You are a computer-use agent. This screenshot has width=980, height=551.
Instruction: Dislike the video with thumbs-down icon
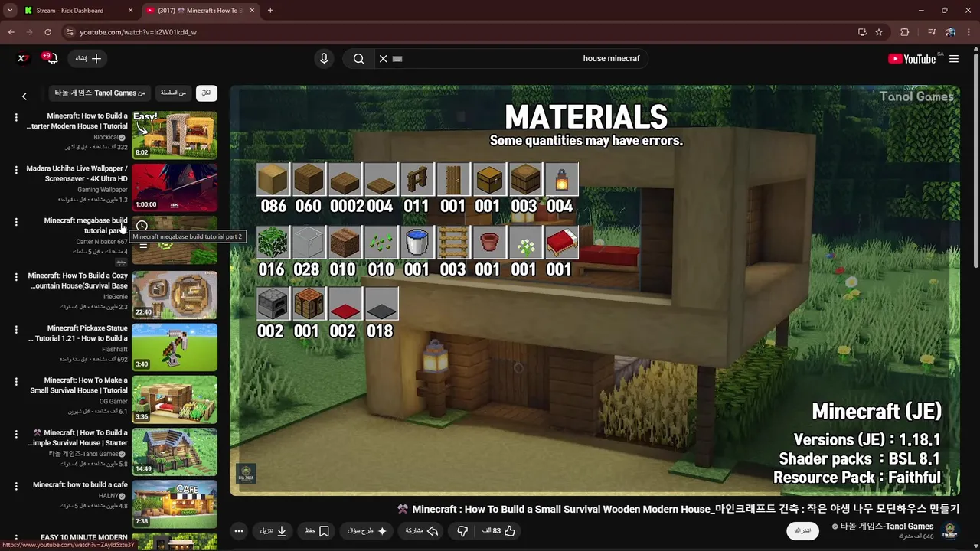(462, 530)
